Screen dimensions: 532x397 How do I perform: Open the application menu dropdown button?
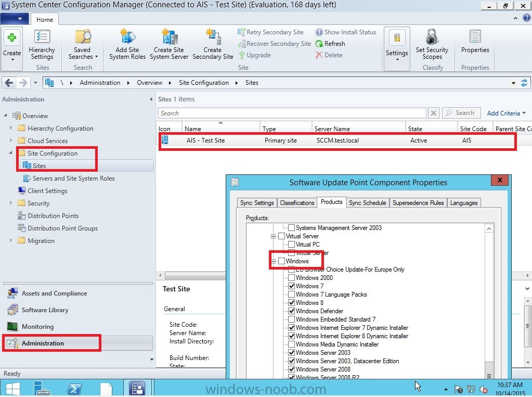14,19
